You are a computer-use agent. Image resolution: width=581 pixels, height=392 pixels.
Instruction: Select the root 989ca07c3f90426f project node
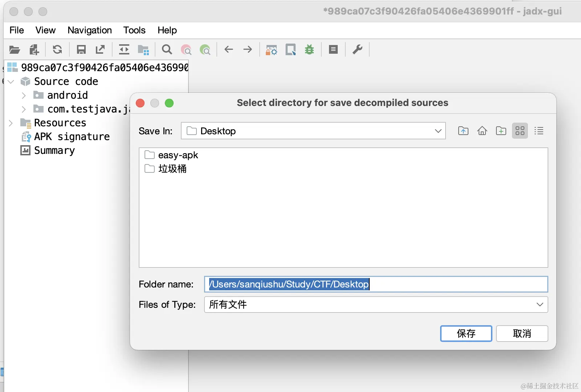point(98,68)
